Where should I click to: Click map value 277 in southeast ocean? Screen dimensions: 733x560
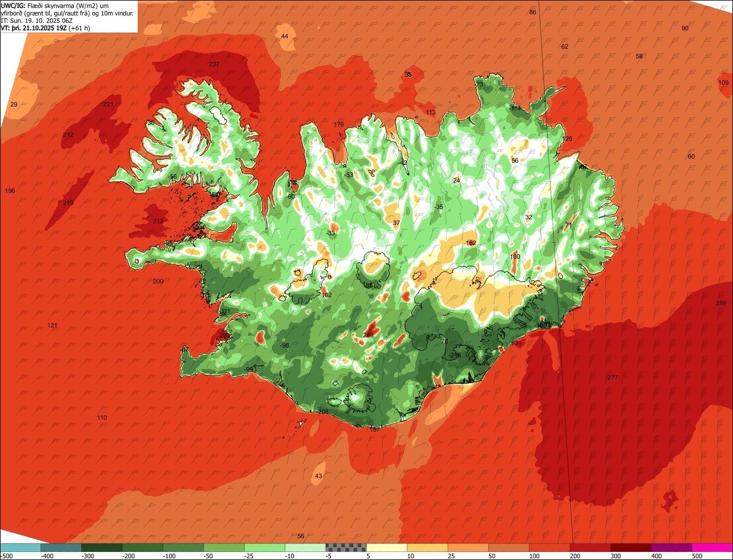(x=613, y=377)
